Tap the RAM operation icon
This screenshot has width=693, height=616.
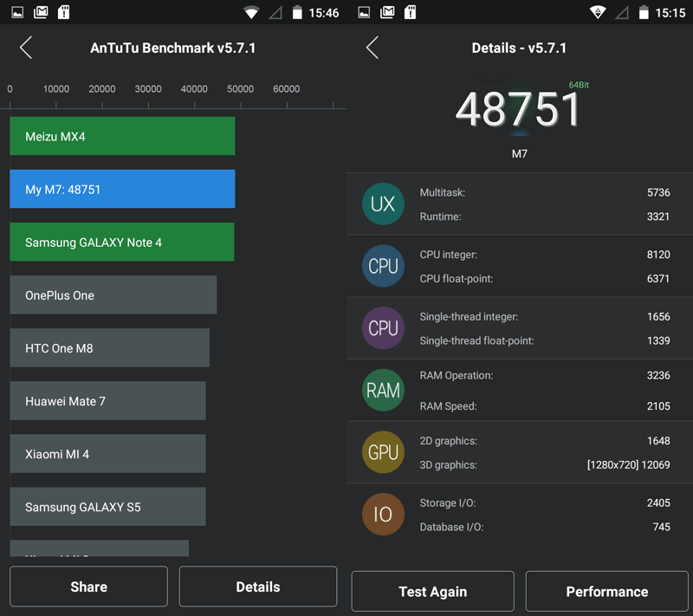pos(383,390)
